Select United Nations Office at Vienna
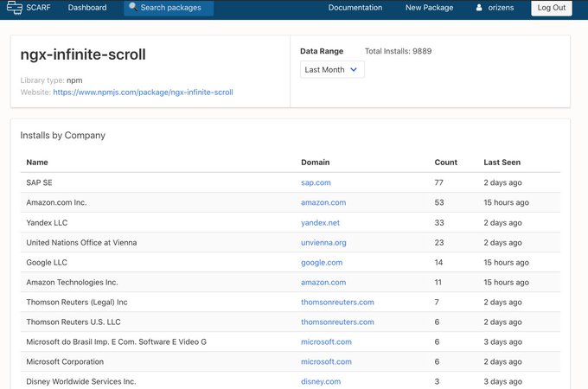The width and height of the screenshot is (588, 389). [x=81, y=242]
